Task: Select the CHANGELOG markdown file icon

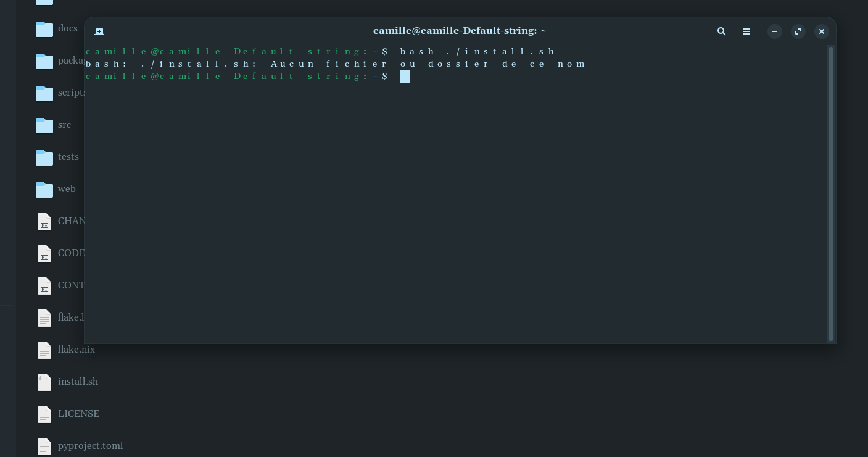Action: click(44, 221)
